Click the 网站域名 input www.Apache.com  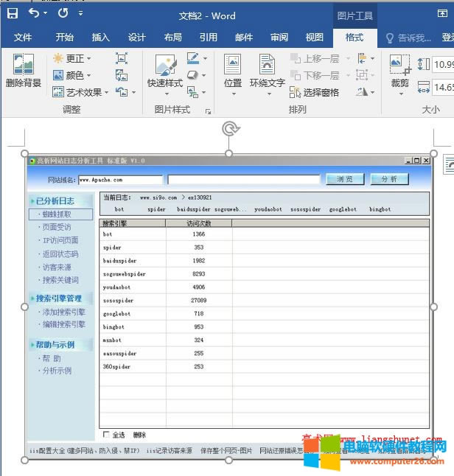[120, 180]
